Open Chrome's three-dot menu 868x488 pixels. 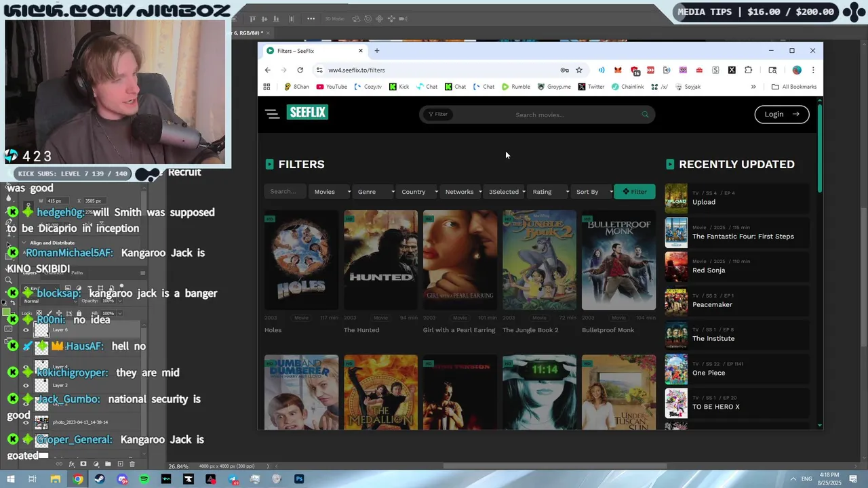[x=813, y=70]
